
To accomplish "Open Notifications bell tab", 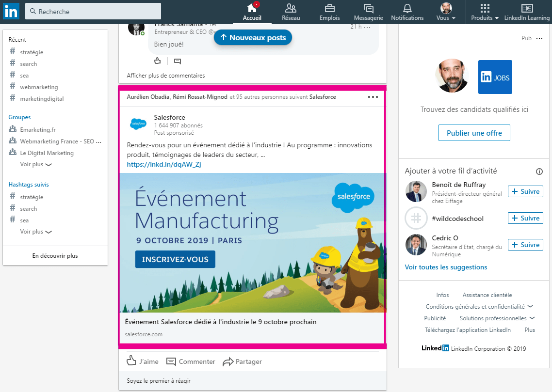I will click(x=407, y=12).
